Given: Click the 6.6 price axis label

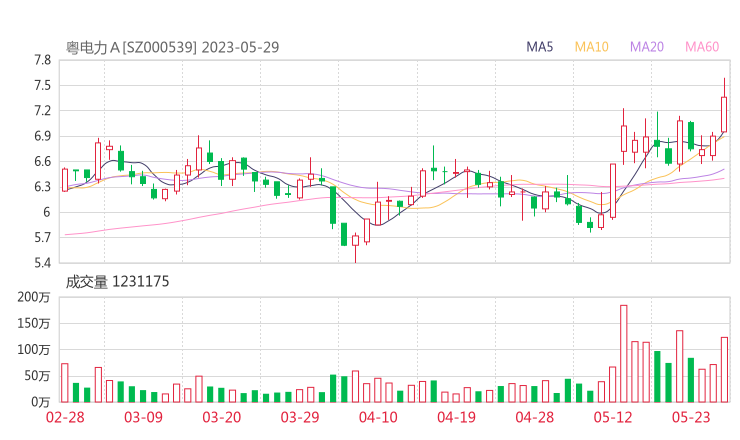Looking at the screenshot, I should tap(42, 161).
